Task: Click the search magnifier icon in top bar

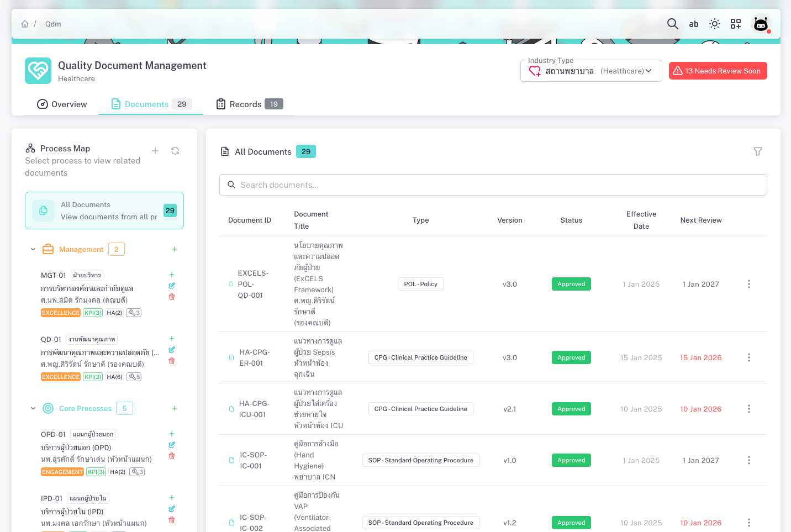Action: [x=672, y=24]
